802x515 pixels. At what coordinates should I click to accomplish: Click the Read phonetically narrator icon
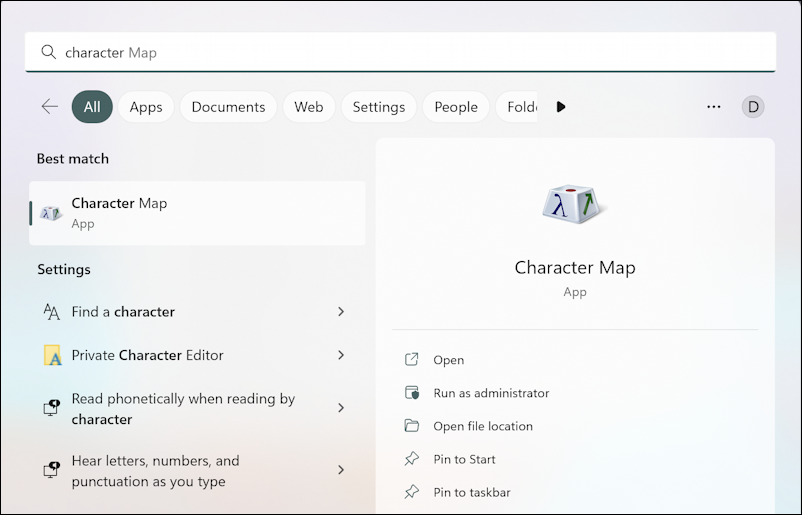click(51, 408)
